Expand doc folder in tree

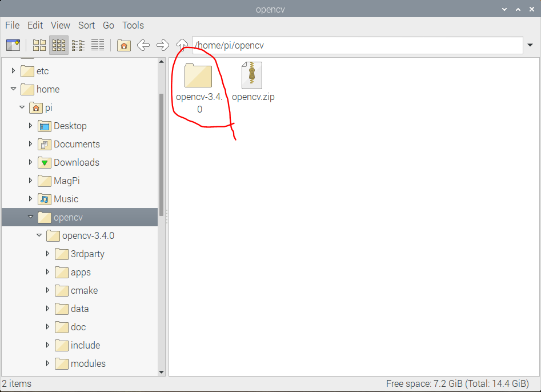[x=47, y=327]
